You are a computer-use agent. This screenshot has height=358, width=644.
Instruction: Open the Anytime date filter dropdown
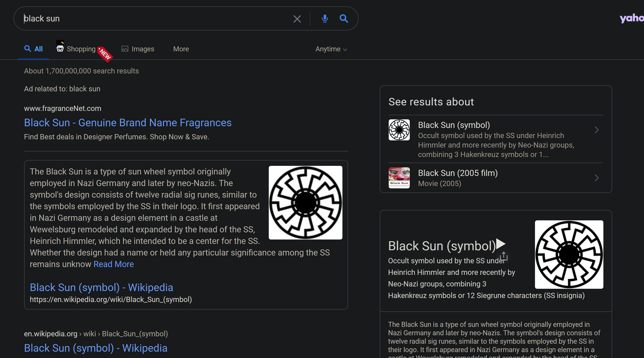click(x=331, y=49)
